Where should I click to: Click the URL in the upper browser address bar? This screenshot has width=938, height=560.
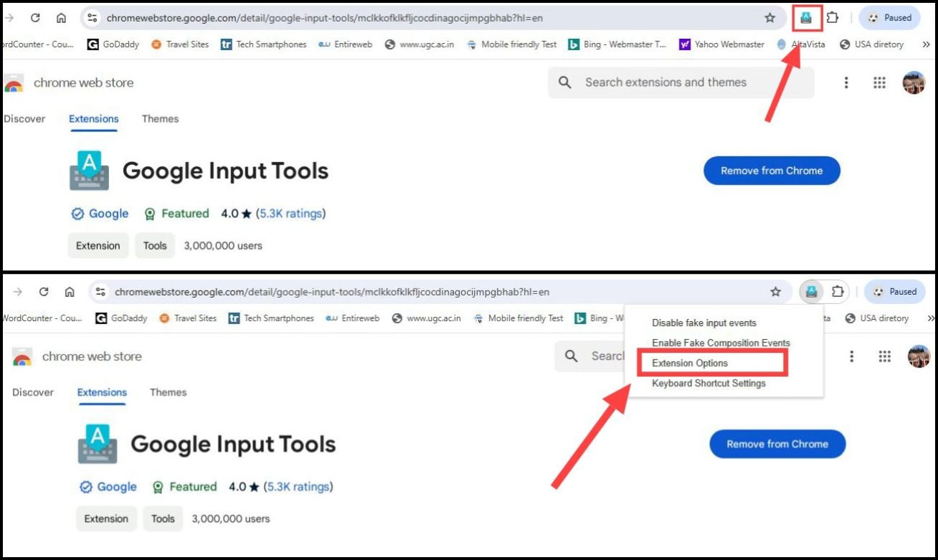[325, 18]
